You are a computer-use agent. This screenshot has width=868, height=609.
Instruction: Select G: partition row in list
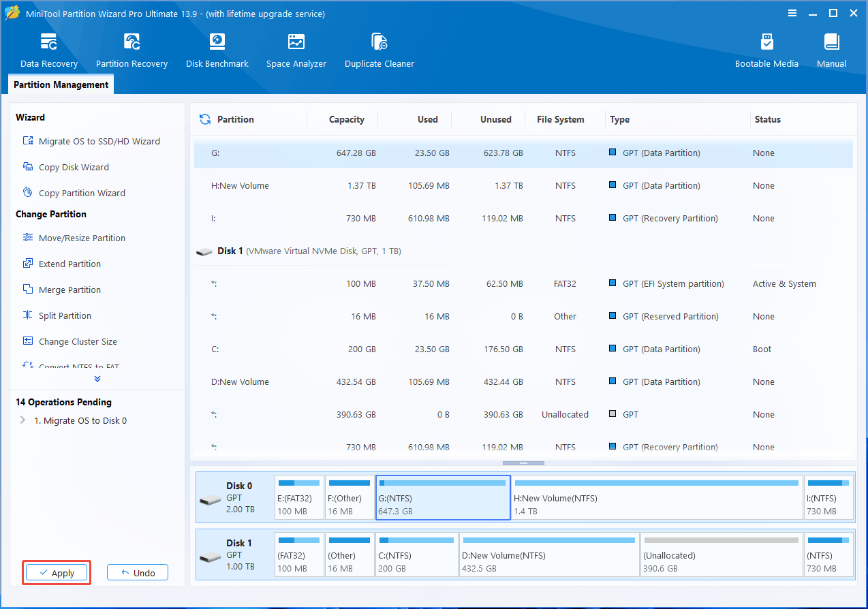coord(523,153)
